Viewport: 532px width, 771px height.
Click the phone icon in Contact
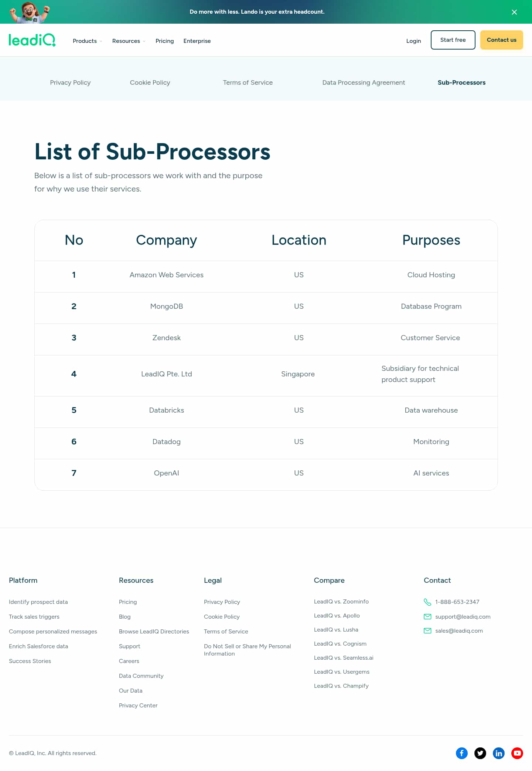pyautogui.click(x=427, y=602)
